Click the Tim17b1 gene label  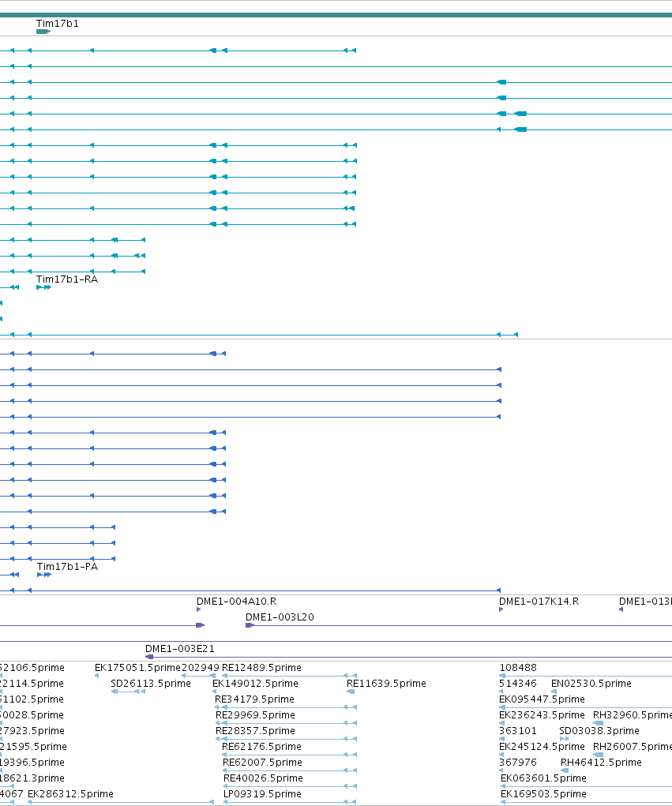(57, 24)
